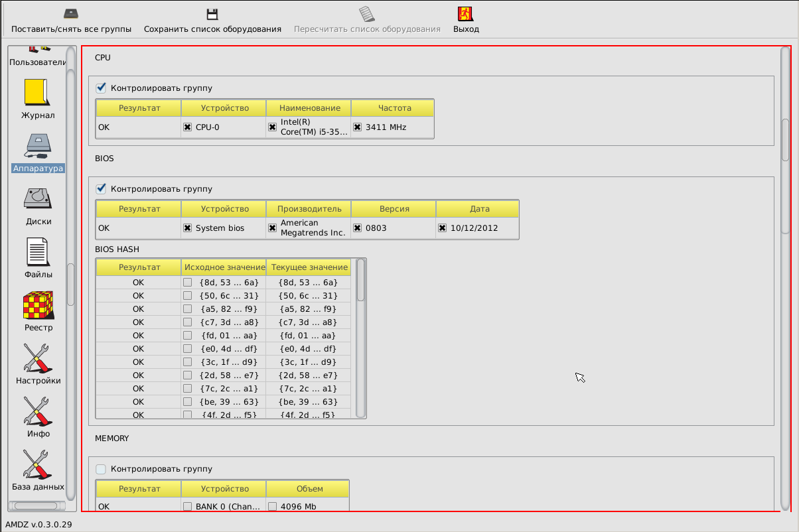
Task: Toggle Контролировать группу checkbox for CPU
Action: pos(101,88)
